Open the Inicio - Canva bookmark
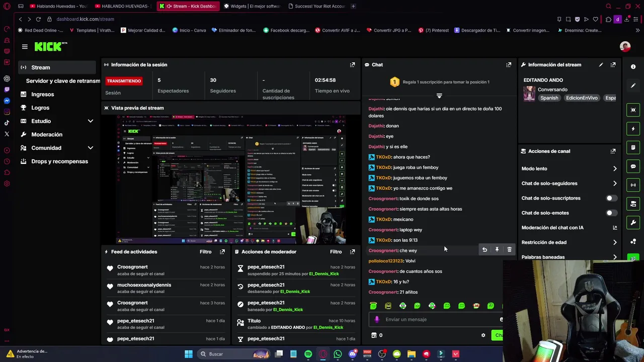This screenshot has width=644, height=362. click(189, 30)
